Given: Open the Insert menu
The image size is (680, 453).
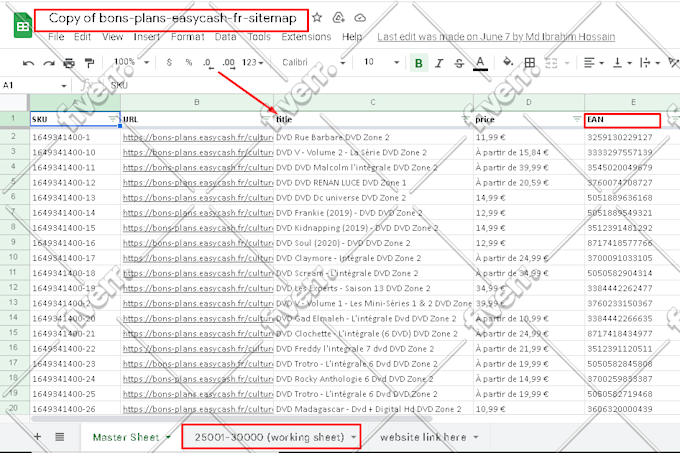Looking at the screenshot, I should 147,37.
